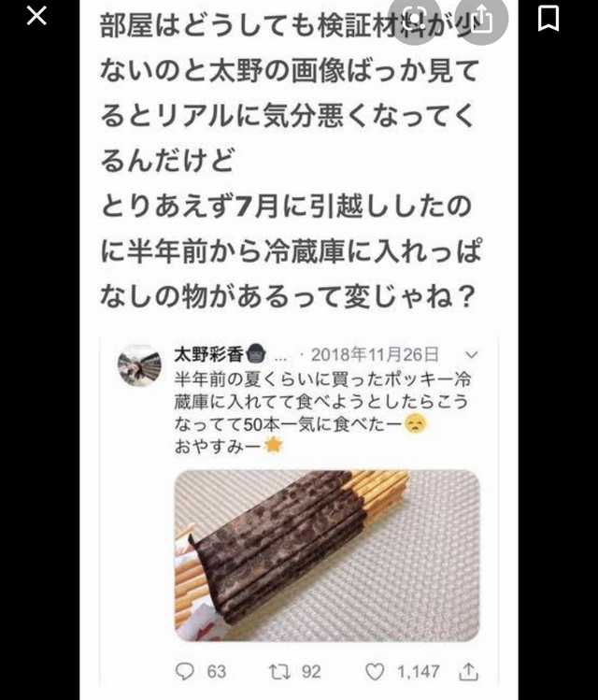Click the truncated handle ellipsis after username
The height and width of the screenshot is (700, 598).
[x=280, y=358]
